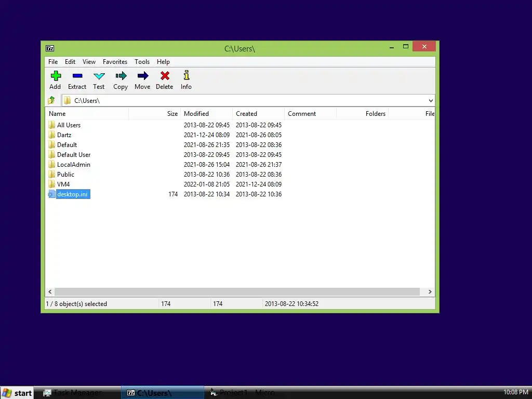Viewport: 532px width, 399px height.
Task: Click the 10:08 PM clock
Action: (516, 392)
